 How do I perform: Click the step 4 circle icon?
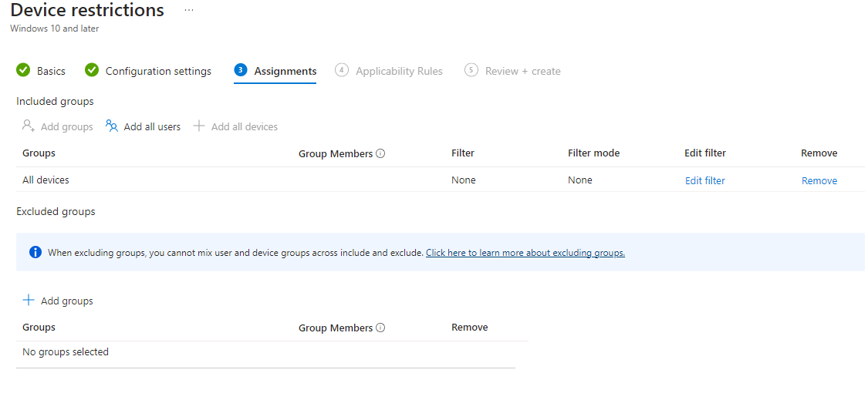coord(342,69)
